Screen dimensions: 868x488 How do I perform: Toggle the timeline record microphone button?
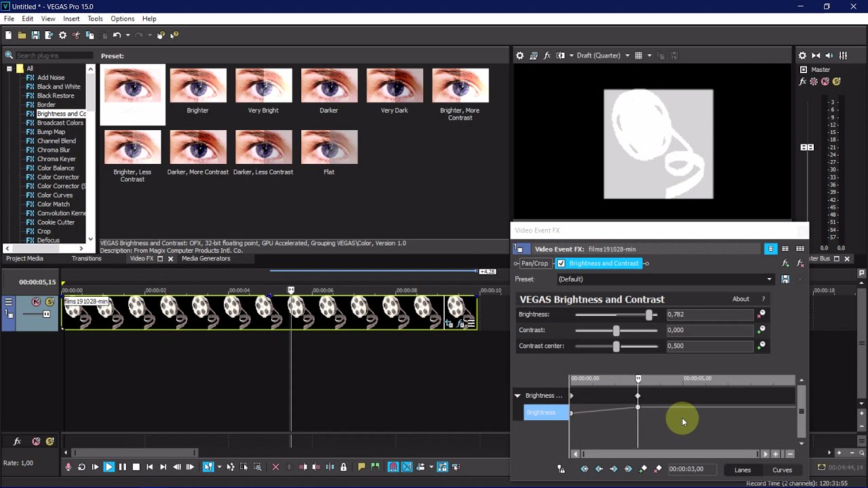(68, 467)
